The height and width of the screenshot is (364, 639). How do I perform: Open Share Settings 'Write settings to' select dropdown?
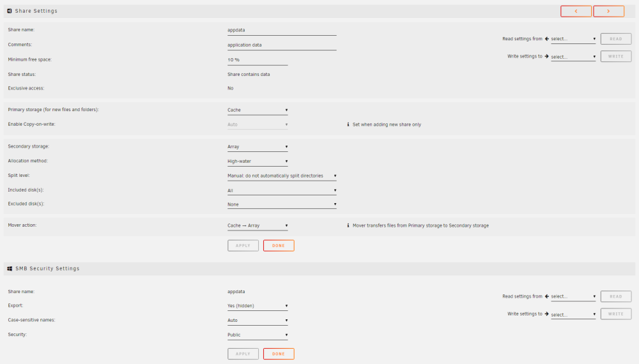(x=573, y=57)
